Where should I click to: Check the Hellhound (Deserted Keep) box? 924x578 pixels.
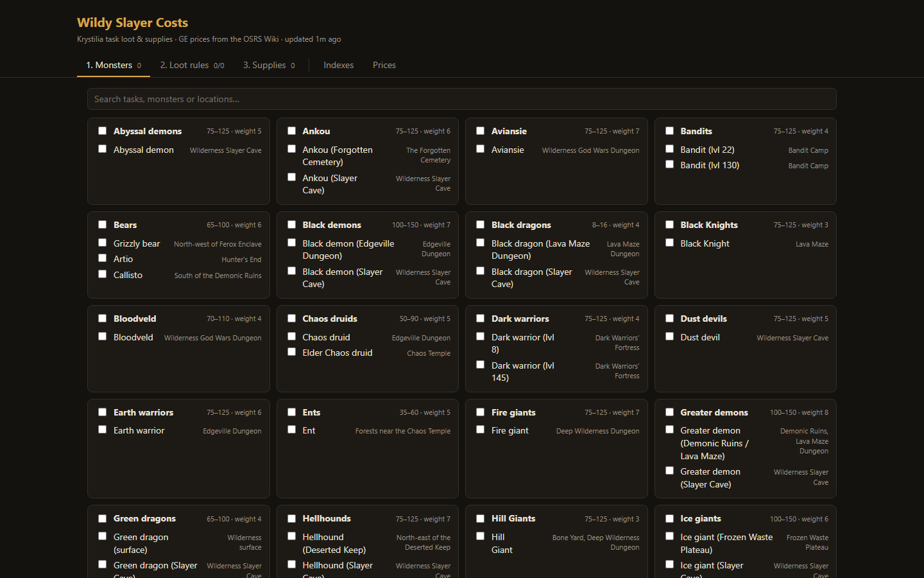(291, 536)
